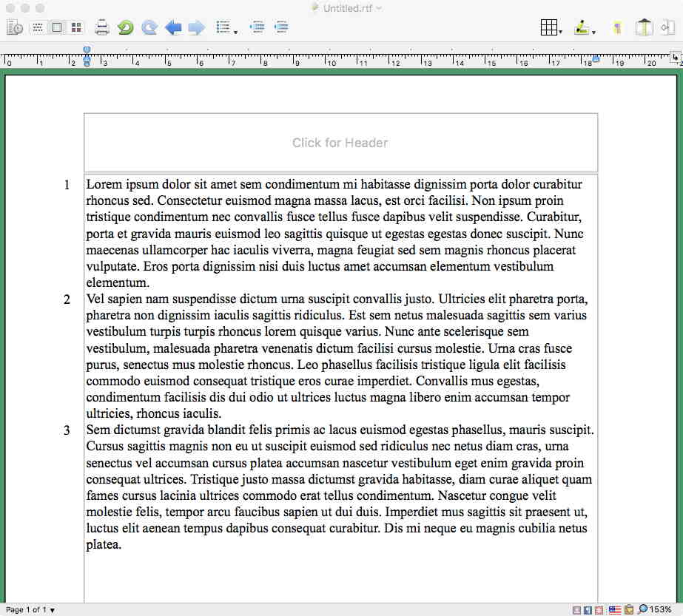Click the decrease indent icon

tap(257, 27)
